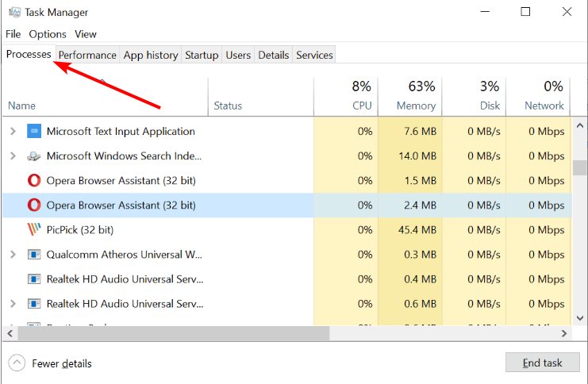Select the PicPick (32 bit) process name
This screenshot has width=588, height=384.
click(80, 230)
